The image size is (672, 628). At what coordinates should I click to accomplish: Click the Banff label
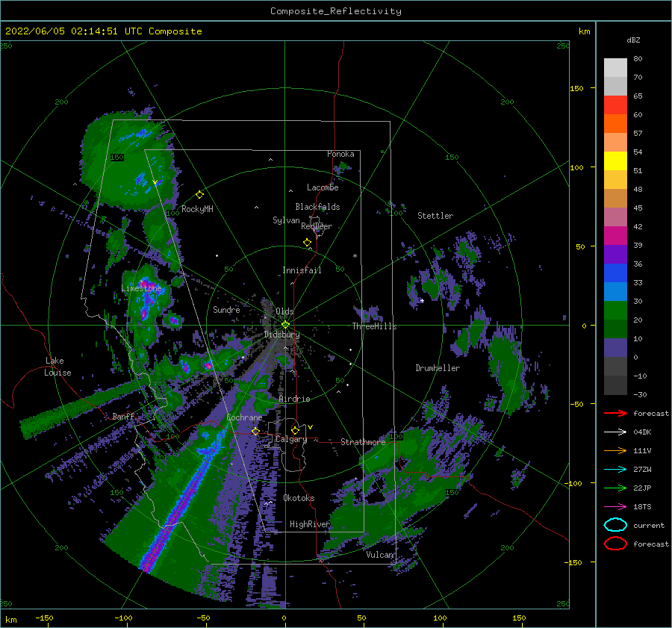point(123,416)
